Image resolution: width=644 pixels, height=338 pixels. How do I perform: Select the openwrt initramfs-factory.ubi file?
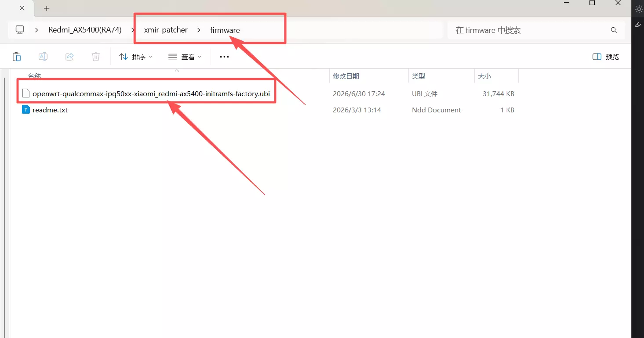[151, 93]
